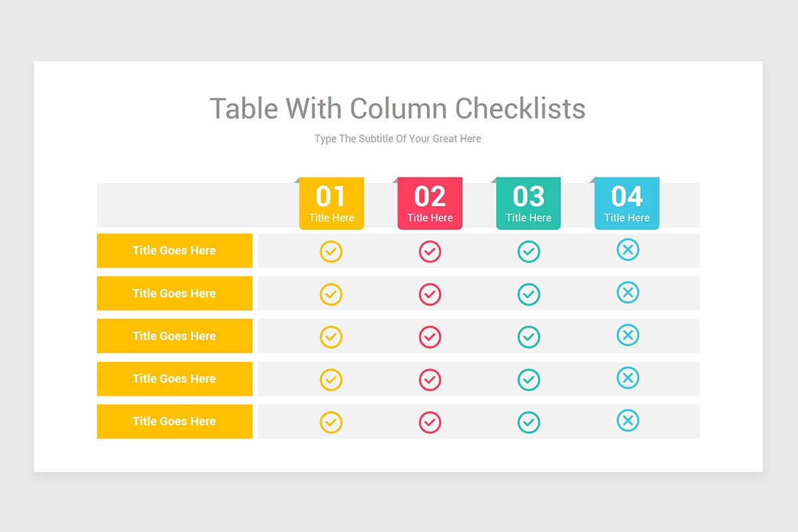This screenshot has height=532, width=798.
Task: Click the yellow checkmark in the last row
Action: [x=331, y=422]
